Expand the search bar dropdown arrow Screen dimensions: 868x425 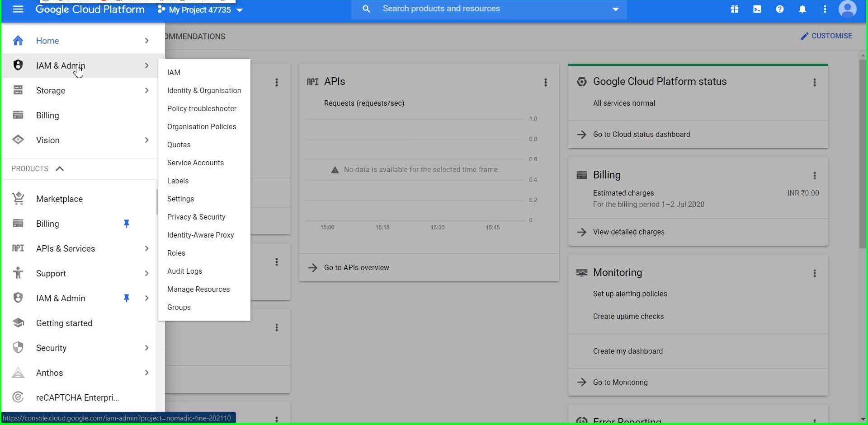coord(615,9)
